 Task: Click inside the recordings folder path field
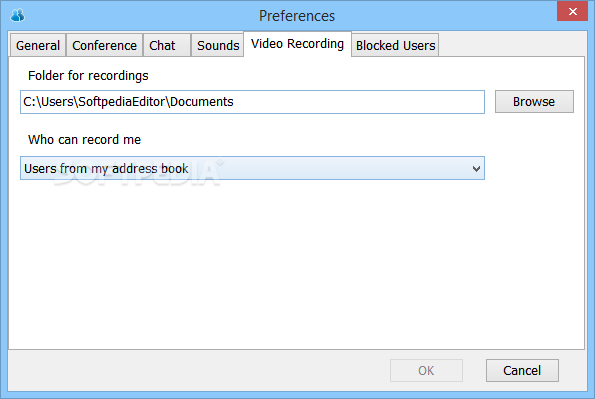click(252, 102)
